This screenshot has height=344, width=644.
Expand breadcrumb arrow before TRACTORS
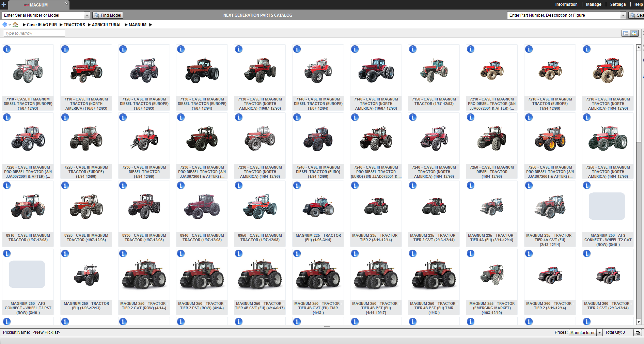(61, 25)
